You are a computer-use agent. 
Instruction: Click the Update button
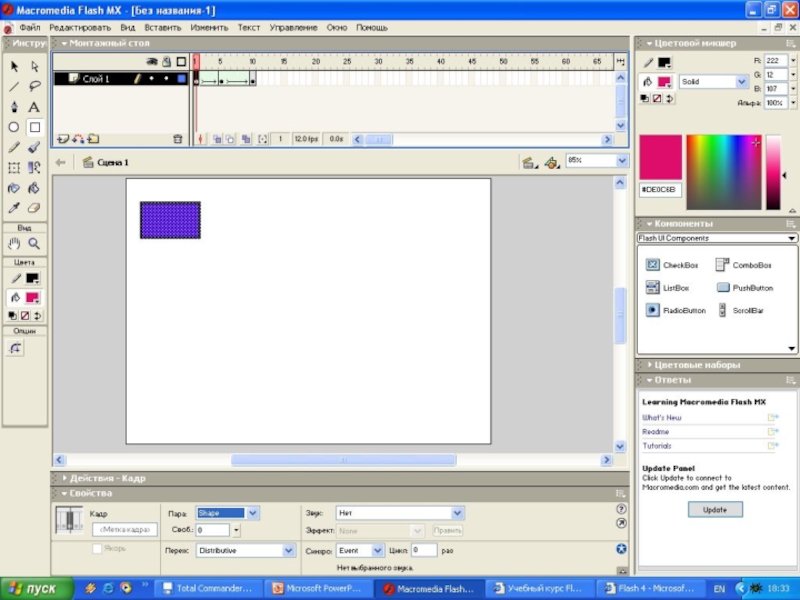tap(715, 509)
